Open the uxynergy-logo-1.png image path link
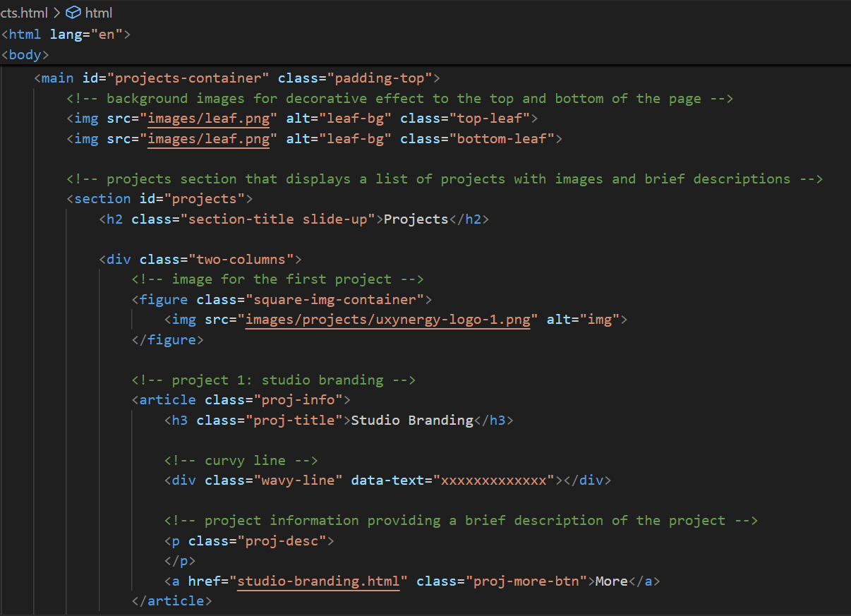851x616 pixels. point(387,320)
